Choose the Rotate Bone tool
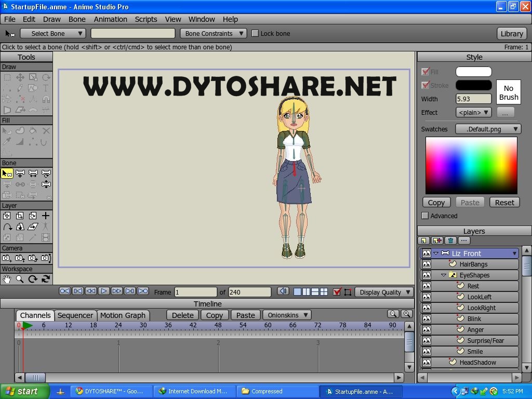 coord(46,174)
